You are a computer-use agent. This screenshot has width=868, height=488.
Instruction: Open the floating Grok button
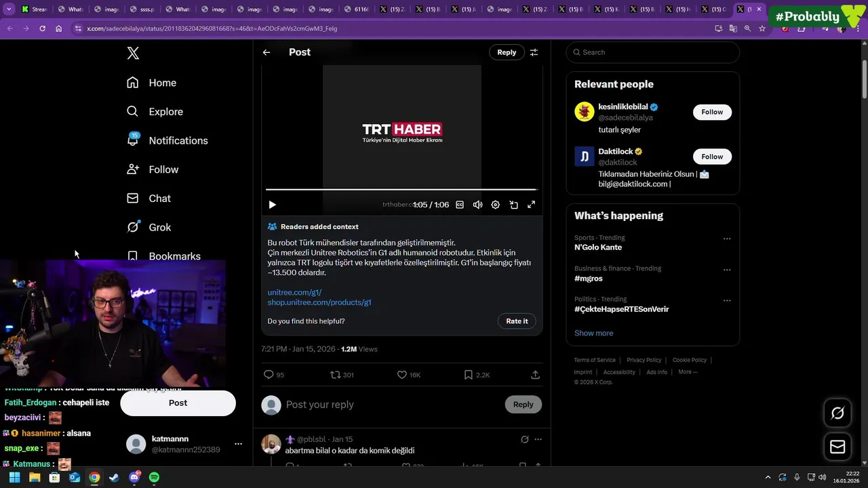point(837,413)
